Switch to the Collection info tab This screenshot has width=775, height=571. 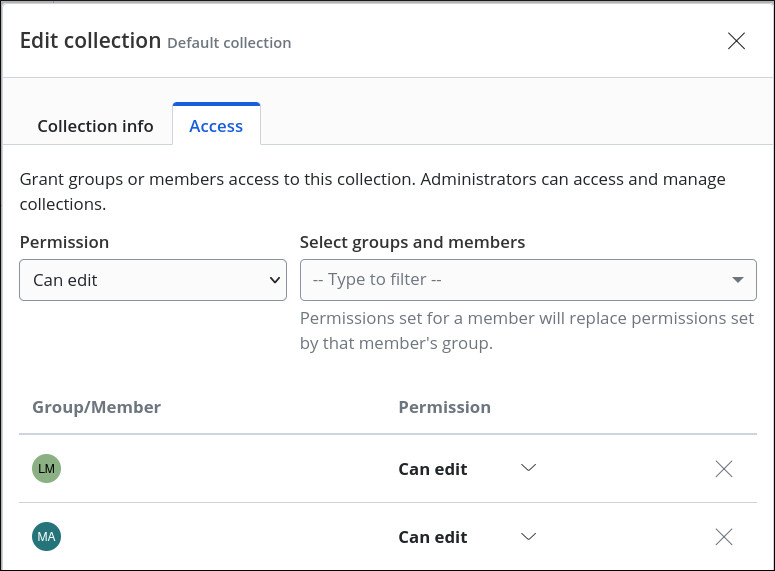coord(95,126)
